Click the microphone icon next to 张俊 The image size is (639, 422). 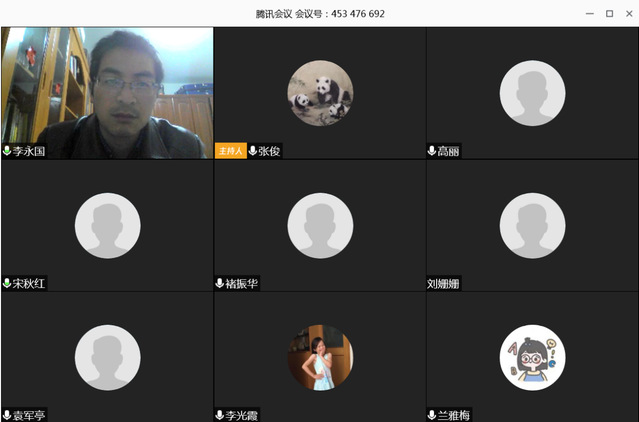[x=252, y=151]
